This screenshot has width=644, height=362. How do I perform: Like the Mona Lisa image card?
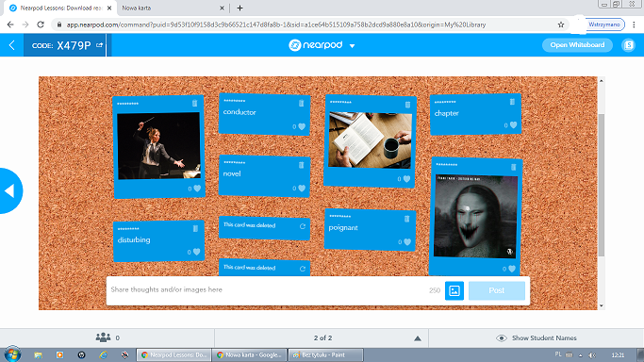tap(512, 270)
